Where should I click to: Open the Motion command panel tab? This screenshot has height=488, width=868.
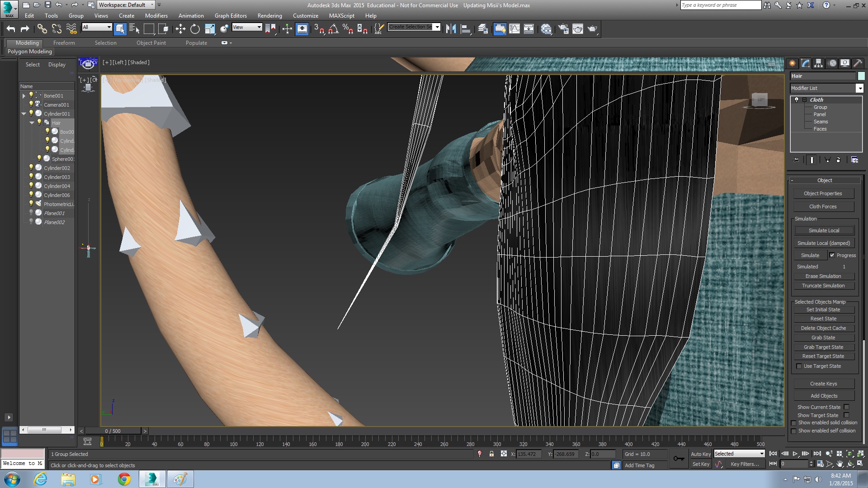[832, 63]
